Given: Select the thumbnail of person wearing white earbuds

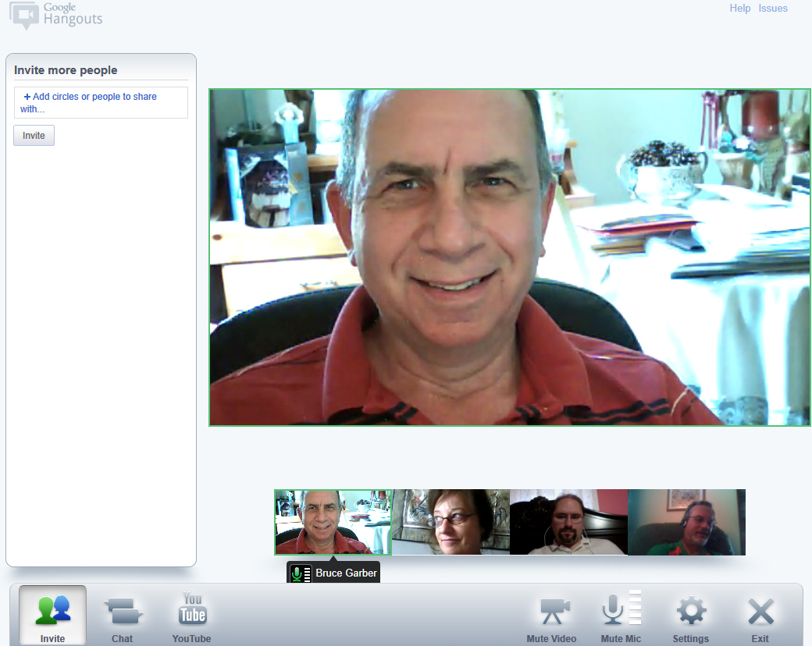Looking at the screenshot, I should pos(568,522).
